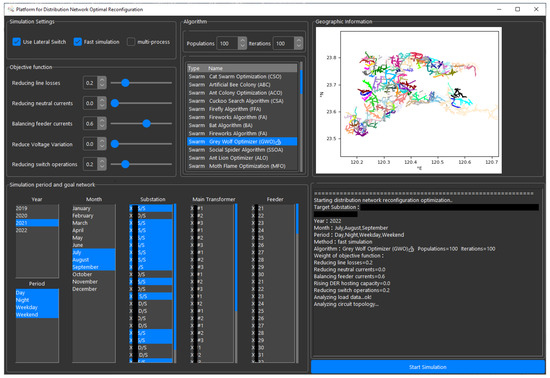
Task: Click Weekend in Period list
Action: tap(36, 315)
